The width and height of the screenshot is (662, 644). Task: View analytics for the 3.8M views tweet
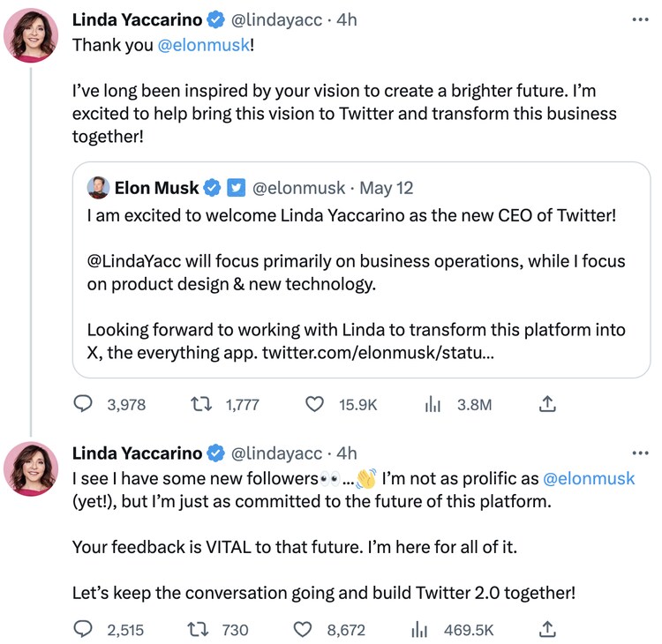point(433,404)
